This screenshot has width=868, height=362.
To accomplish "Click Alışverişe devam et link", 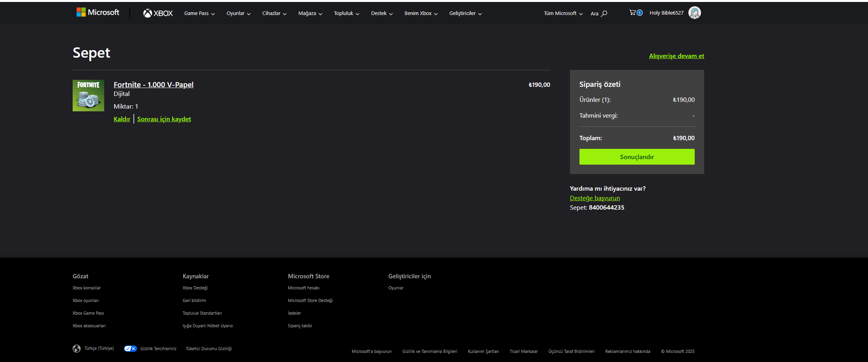I will [x=676, y=56].
